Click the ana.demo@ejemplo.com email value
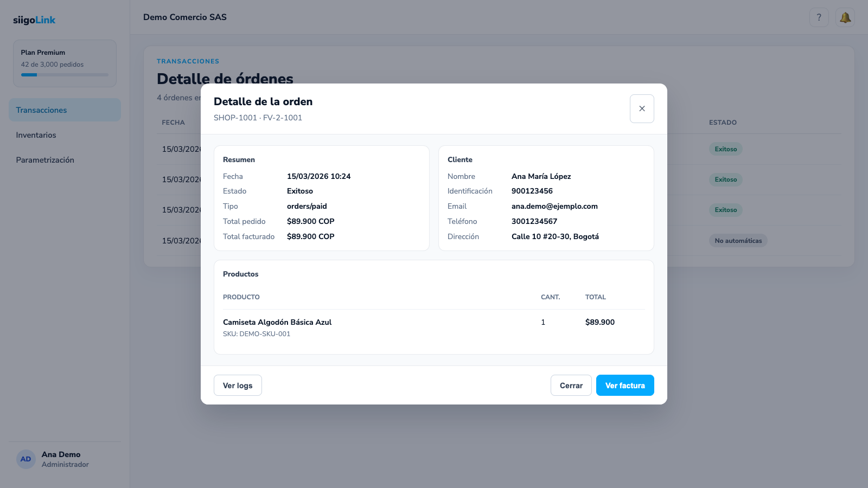 click(x=554, y=206)
